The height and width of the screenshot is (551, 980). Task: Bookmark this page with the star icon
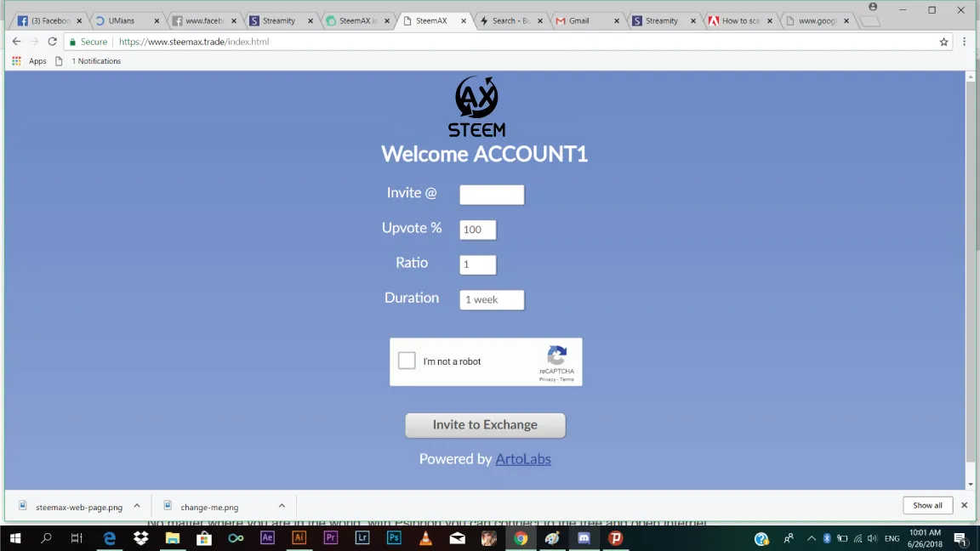(x=943, y=42)
